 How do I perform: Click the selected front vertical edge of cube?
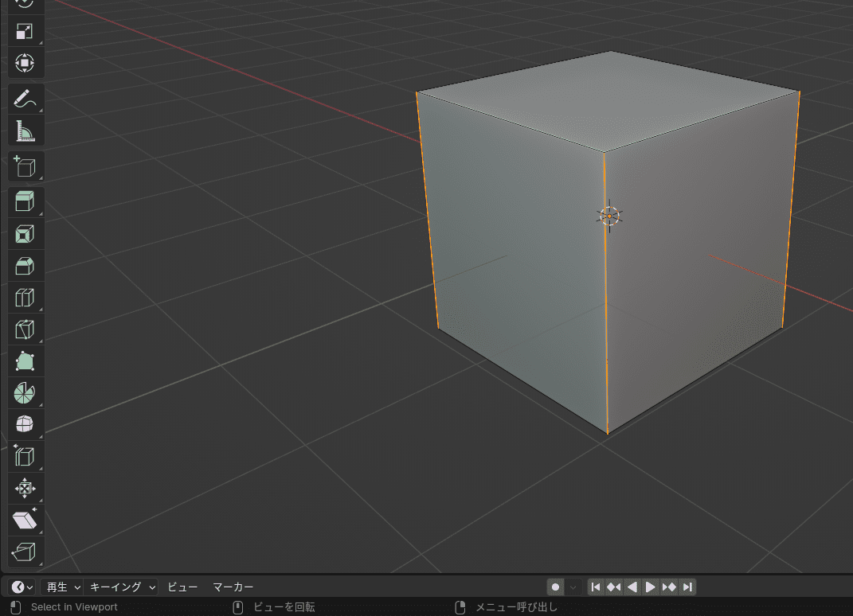(605, 294)
